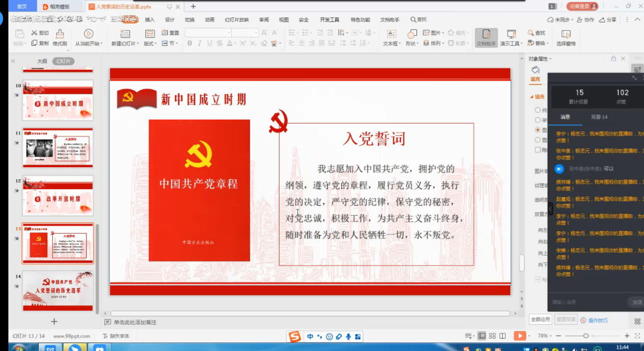Switch to reading view icon in status bar
Viewport: 644px width, 351px height.
click(x=503, y=336)
